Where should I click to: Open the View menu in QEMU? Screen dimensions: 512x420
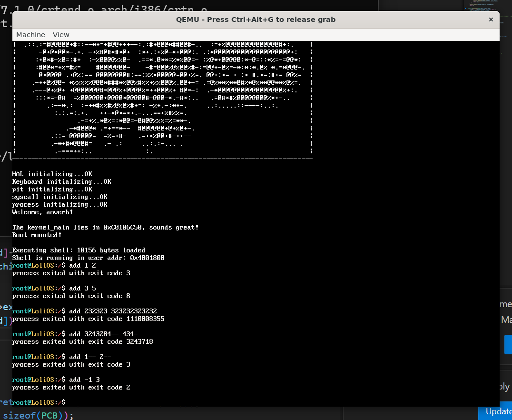click(x=61, y=35)
